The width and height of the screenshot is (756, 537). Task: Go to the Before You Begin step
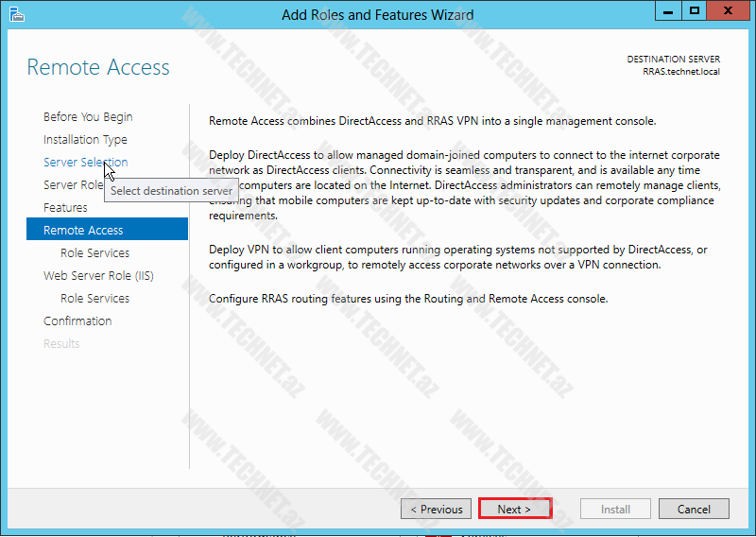[x=88, y=117]
